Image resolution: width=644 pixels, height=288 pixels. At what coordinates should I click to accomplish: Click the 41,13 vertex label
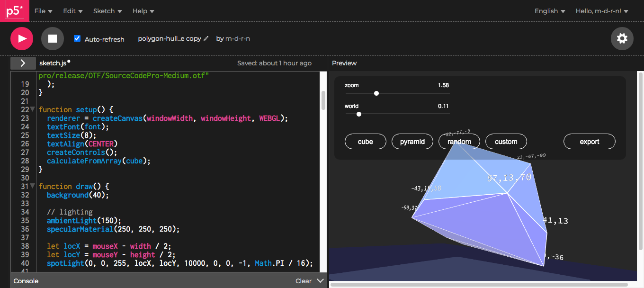(x=555, y=221)
